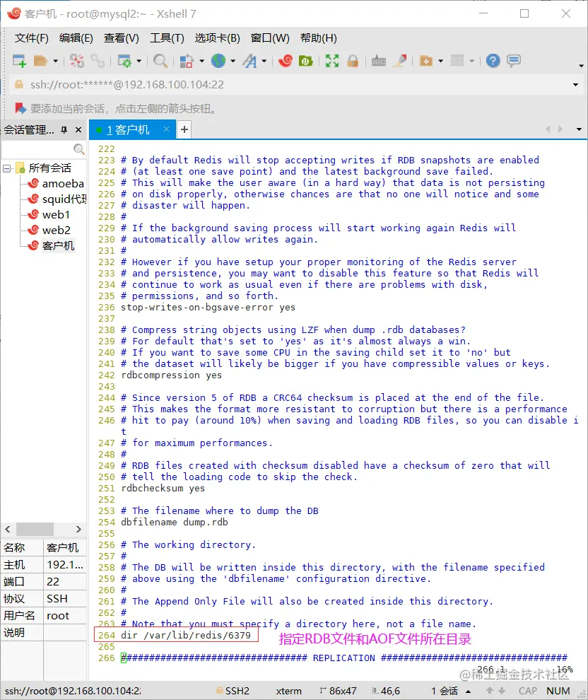Open the 文件(F) menu

pyautogui.click(x=32, y=38)
